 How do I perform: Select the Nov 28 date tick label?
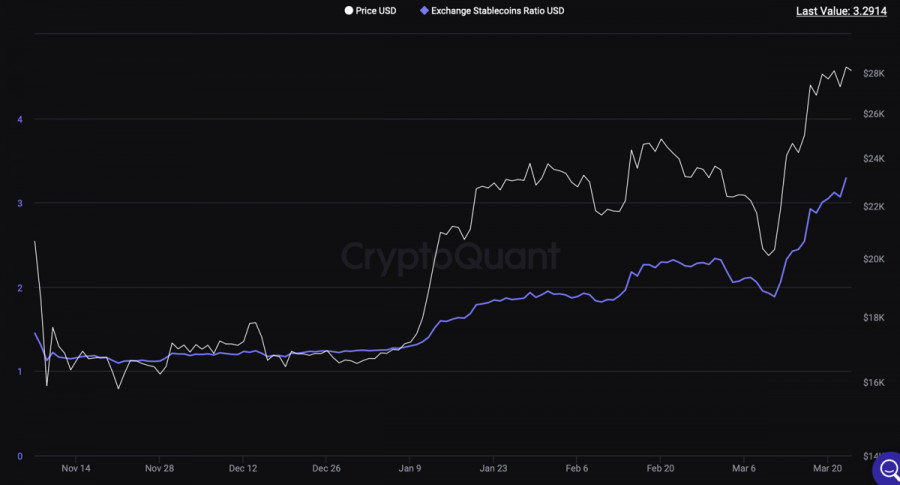[160, 467]
